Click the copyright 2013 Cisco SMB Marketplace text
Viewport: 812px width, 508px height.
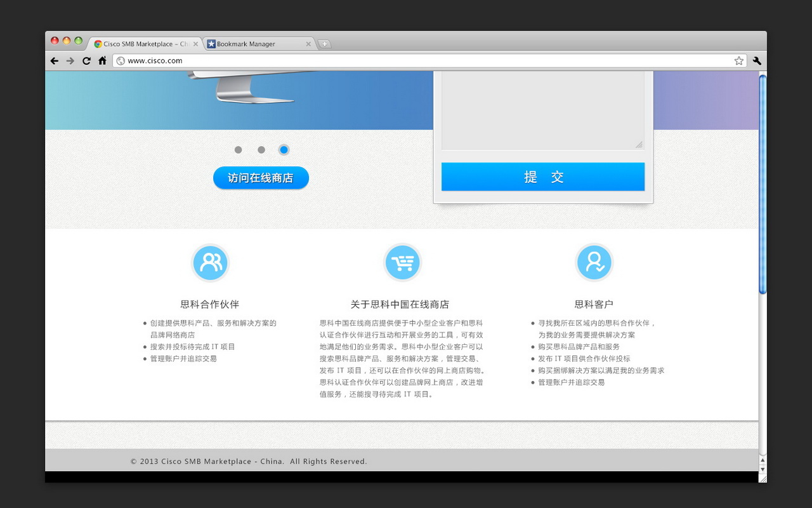point(249,462)
